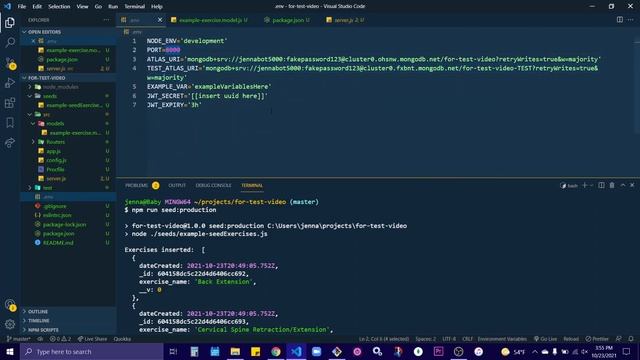This screenshot has width=640, height=360.
Task: Select the Terminal panel tab
Action: click(252, 185)
